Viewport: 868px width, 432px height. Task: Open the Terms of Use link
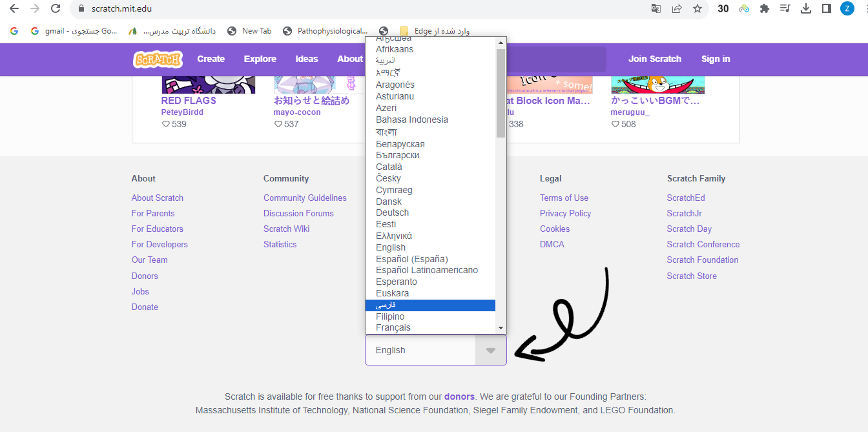(x=564, y=198)
